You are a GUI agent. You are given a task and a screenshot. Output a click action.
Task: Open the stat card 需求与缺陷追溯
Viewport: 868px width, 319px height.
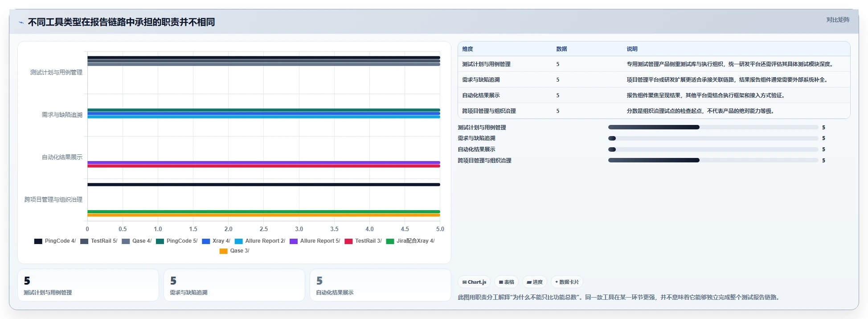click(x=234, y=285)
